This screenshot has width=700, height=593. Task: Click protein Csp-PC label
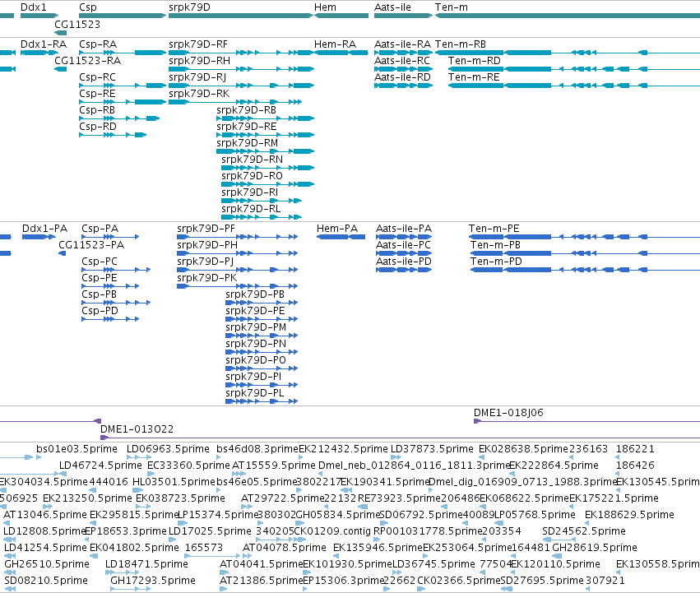tap(100, 262)
